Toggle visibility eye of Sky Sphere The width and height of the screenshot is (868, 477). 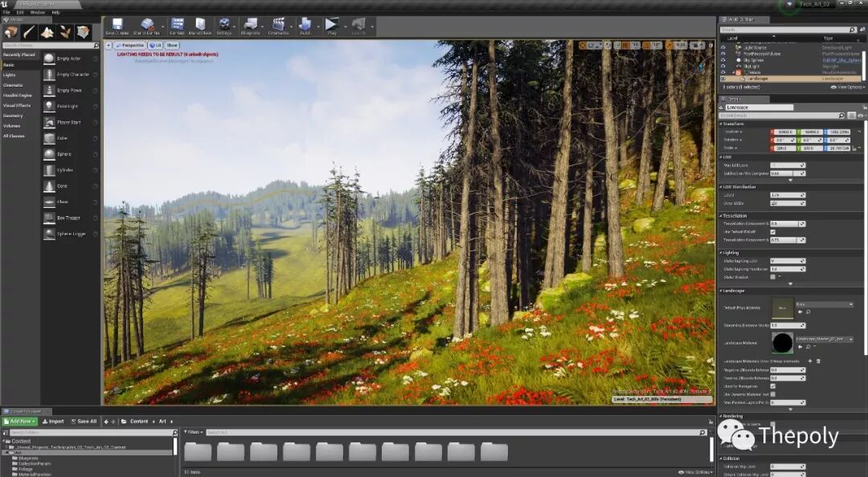[723, 60]
